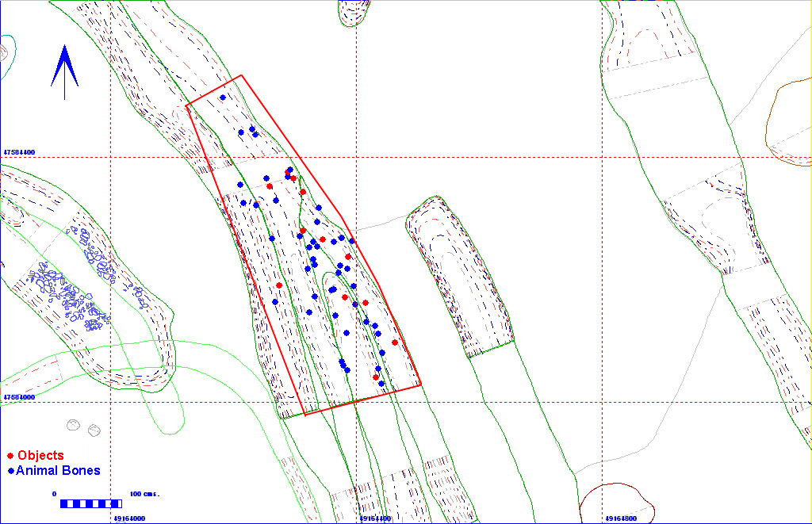This screenshot has height=524, width=812.
Task: Select the 'Animal Bones' legend label
Action: tap(58, 471)
